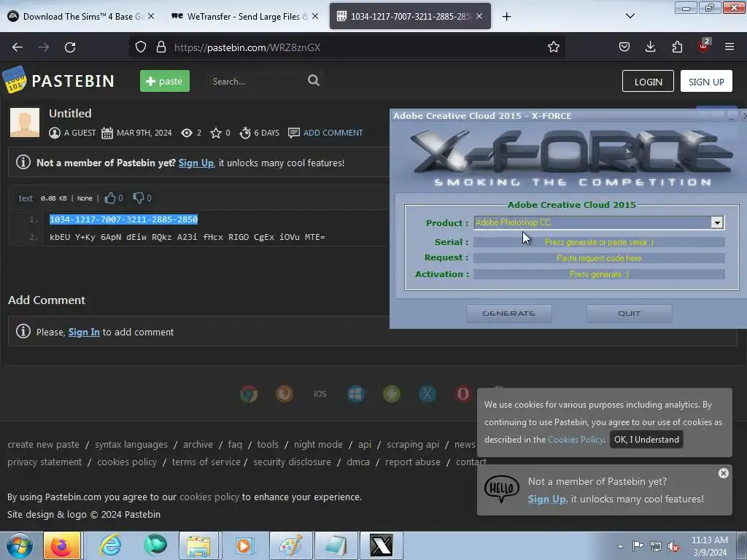747x560 pixels.
Task: Switch to The Sims 4 download tab
Action: (x=80, y=16)
